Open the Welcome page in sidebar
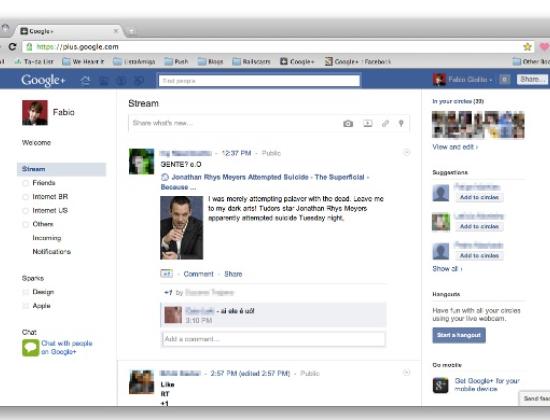Image resolution: width=550 pixels, height=420 pixels. (x=36, y=142)
